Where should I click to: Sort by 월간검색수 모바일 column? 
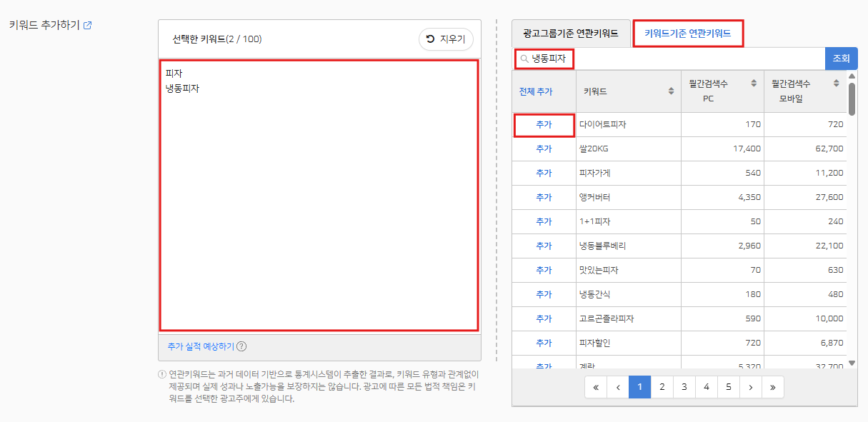coord(837,84)
